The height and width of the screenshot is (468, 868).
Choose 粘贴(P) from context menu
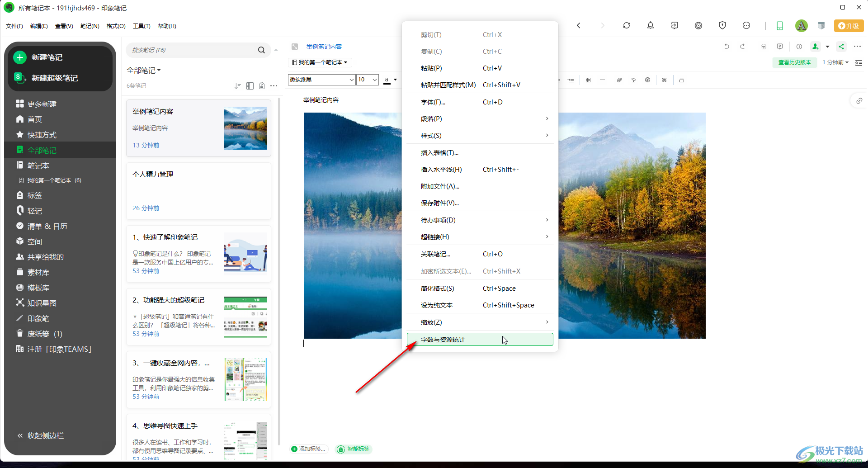(x=480, y=68)
